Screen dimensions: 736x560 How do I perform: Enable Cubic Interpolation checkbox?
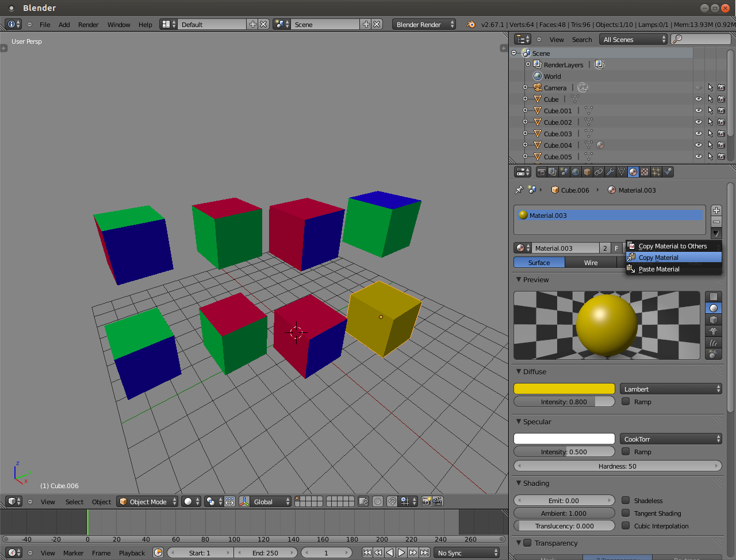point(626,526)
